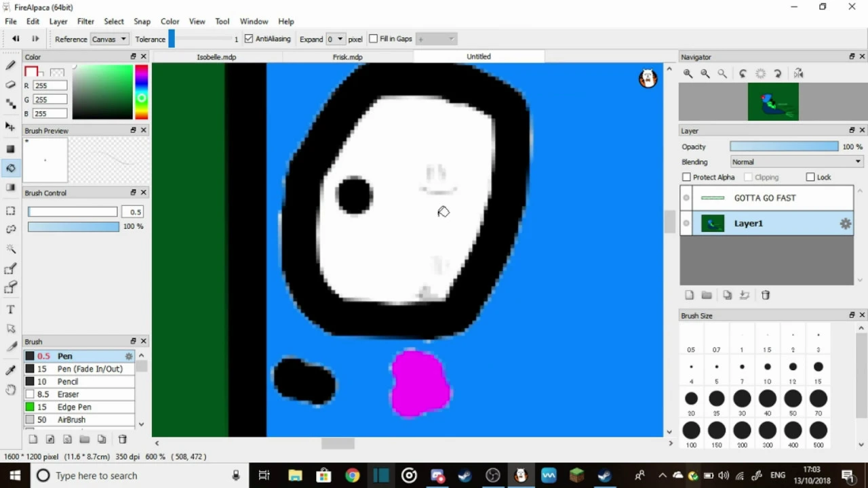Select the Text tool in the left toolbar
The image size is (868, 488).
pyautogui.click(x=10, y=310)
